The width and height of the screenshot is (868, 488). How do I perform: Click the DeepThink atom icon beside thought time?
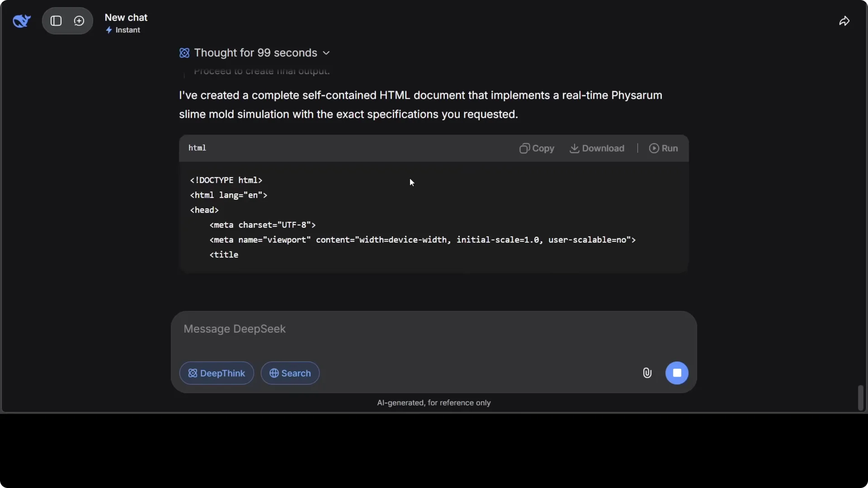click(x=184, y=53)
